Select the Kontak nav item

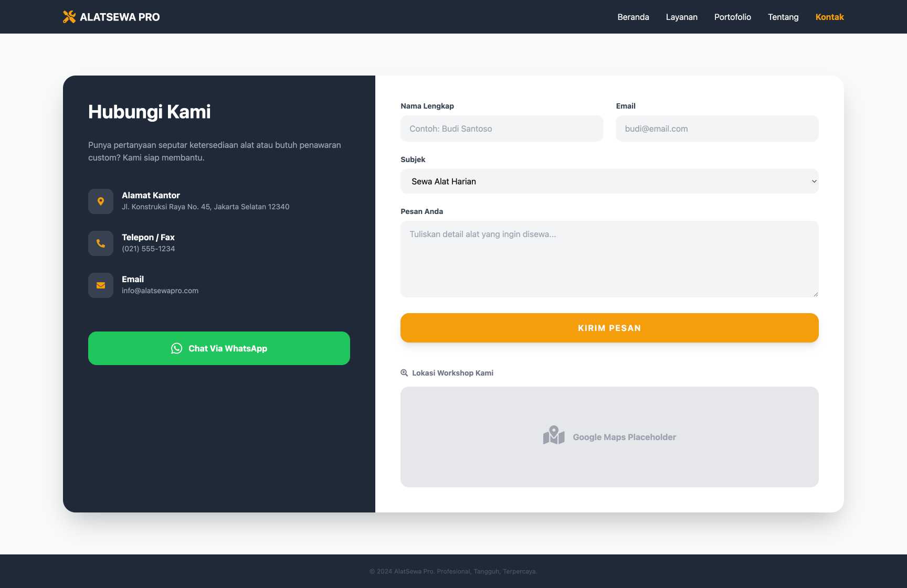[x=829, y=17]
